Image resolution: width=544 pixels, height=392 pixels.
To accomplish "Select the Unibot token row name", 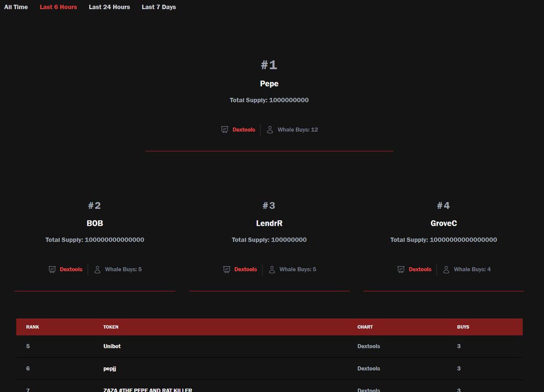I will [112, 346].
